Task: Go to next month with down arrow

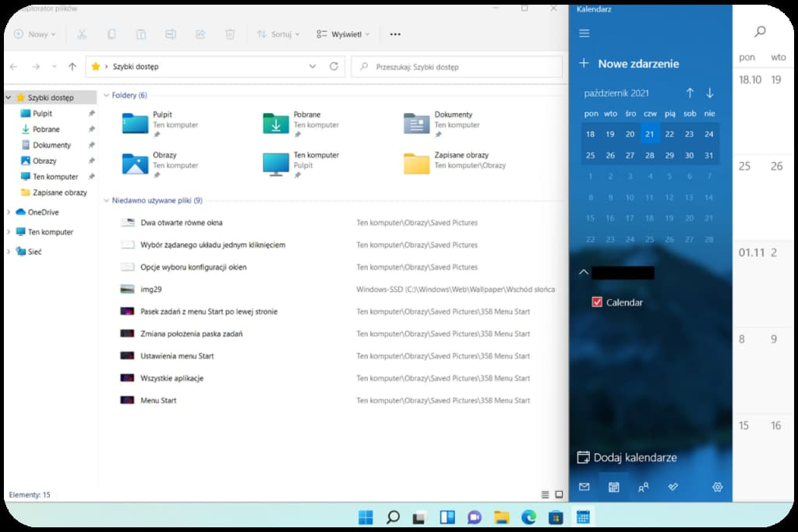Action: point(710,93)
